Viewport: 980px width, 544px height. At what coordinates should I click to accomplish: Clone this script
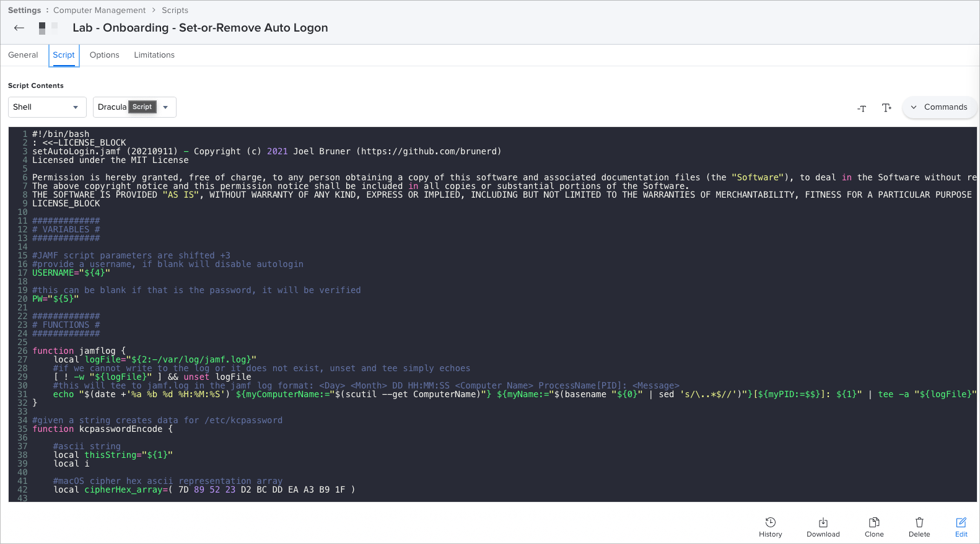[x=874, y=527]
